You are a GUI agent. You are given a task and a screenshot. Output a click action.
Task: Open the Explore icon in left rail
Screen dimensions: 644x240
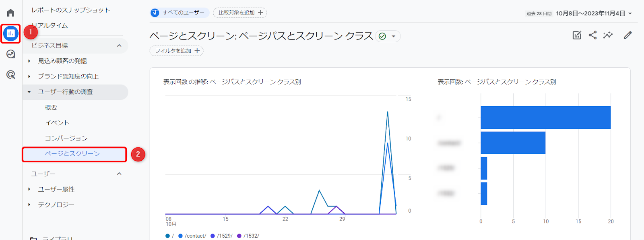(x=11, y=54)
